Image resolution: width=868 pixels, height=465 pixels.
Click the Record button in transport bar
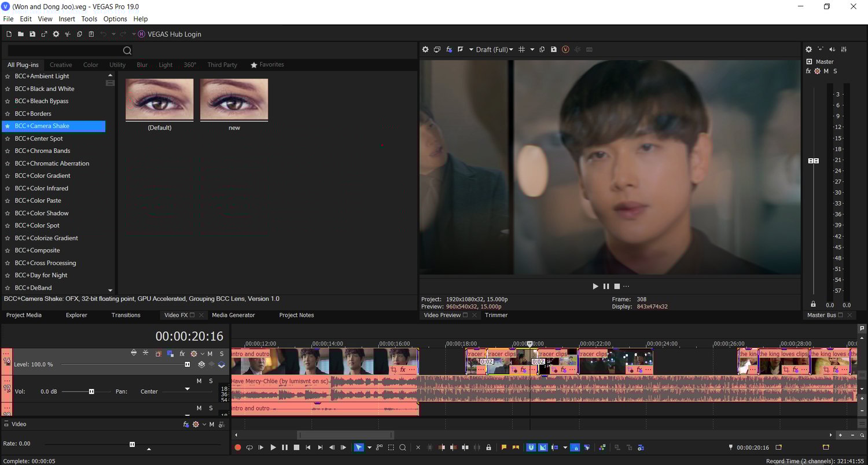pos(238,448)
